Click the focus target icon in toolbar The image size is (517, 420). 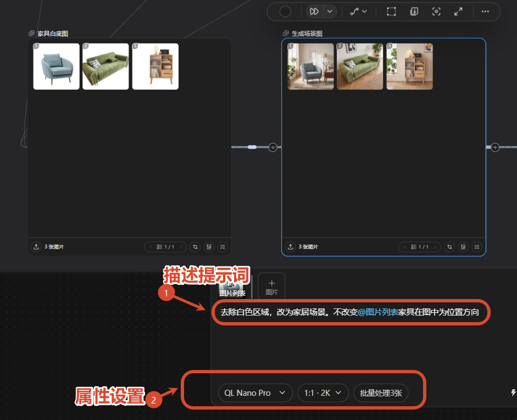point(436,12)
